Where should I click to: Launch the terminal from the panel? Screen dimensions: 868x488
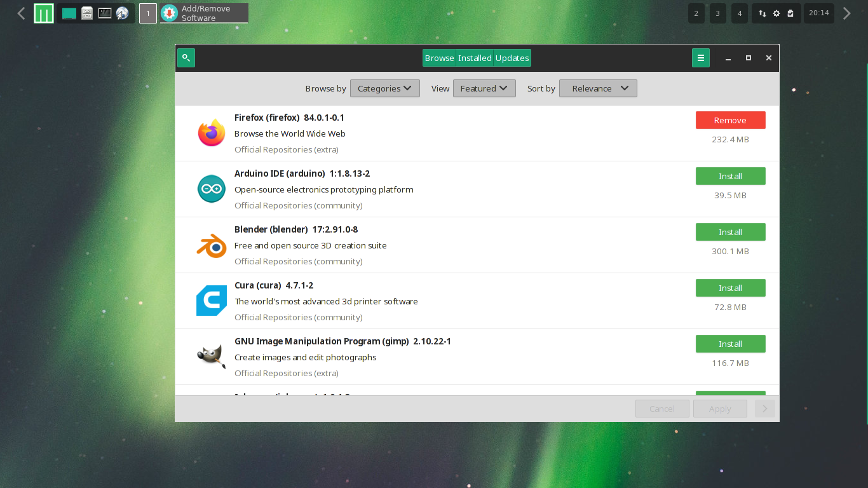tap(105, 13)
